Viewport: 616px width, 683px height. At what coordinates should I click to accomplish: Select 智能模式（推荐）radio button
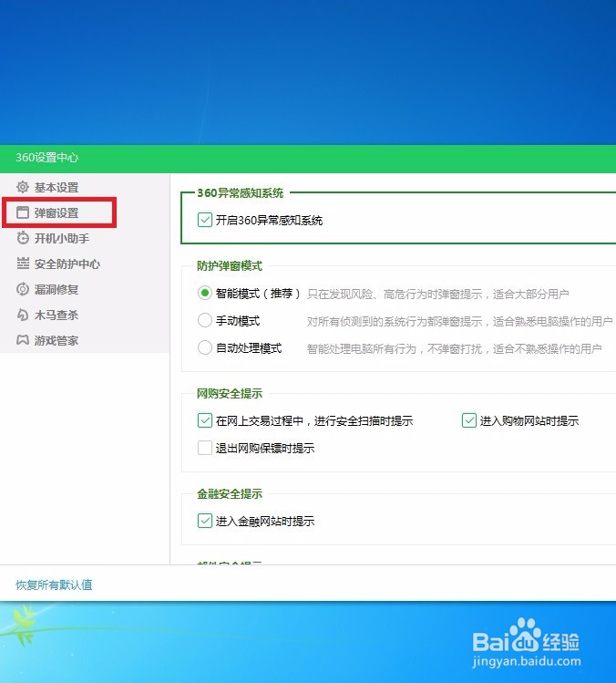click(205, 293)
